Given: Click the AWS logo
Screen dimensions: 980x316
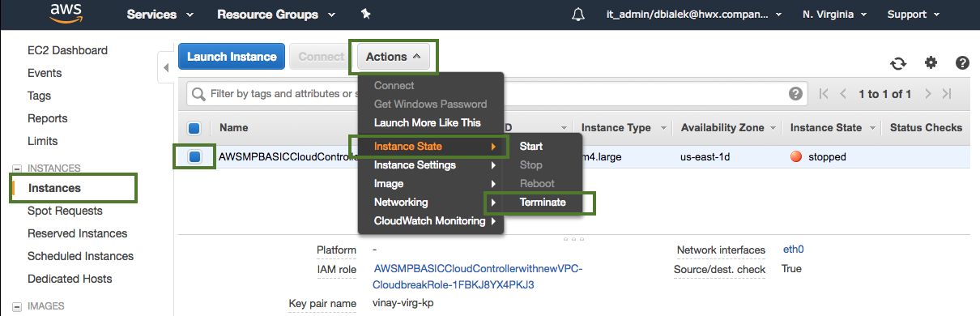Looking at the screenshot, I should pos(66,14).
